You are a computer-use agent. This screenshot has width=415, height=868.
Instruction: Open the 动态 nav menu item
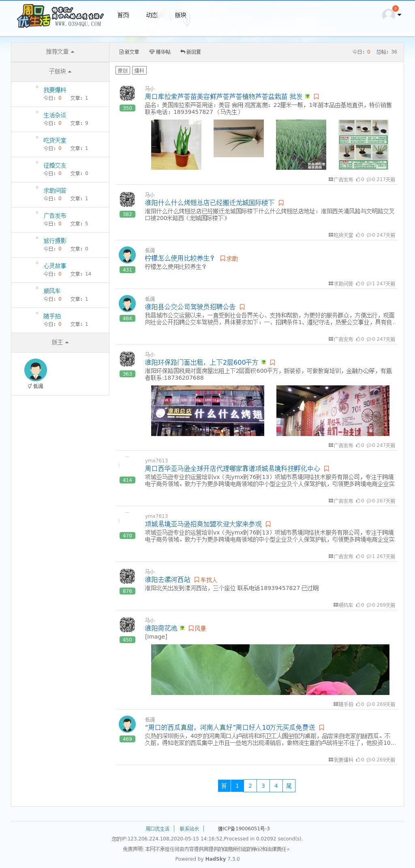coord(152,15)
